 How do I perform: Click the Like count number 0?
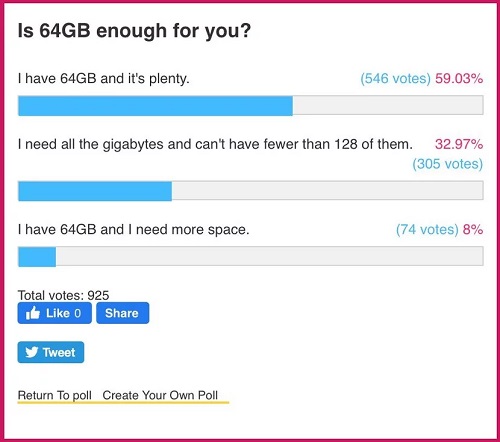tap(77, 313)
